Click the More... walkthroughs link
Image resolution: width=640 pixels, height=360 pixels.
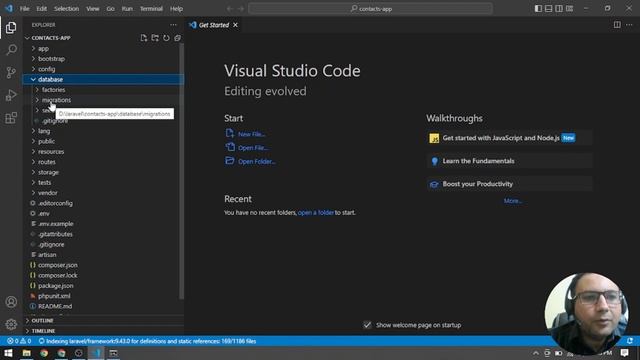click(513, 201)
